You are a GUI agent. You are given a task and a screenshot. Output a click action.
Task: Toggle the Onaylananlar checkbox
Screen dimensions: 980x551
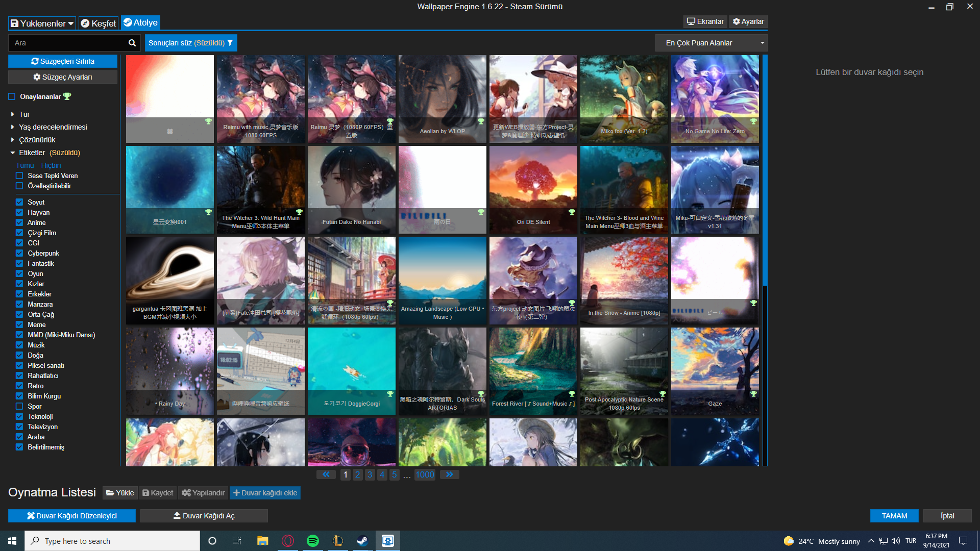(x=12, y=96)
